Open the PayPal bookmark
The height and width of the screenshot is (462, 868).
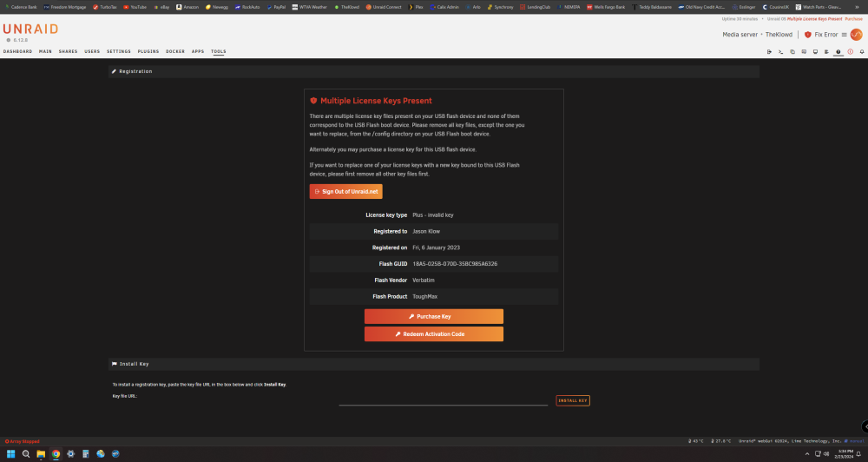click(x=276, y=7)
